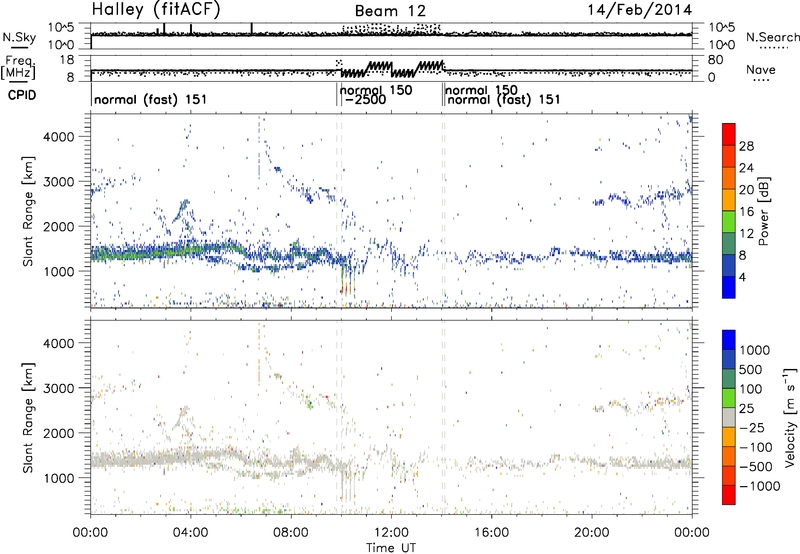Click the '-2500' CPID text
Screen dimensions: 800x554
365,99
